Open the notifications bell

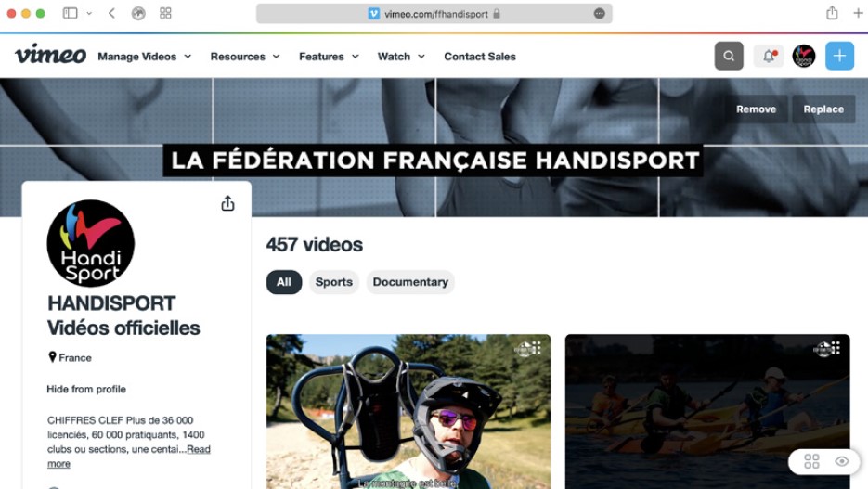769,56
